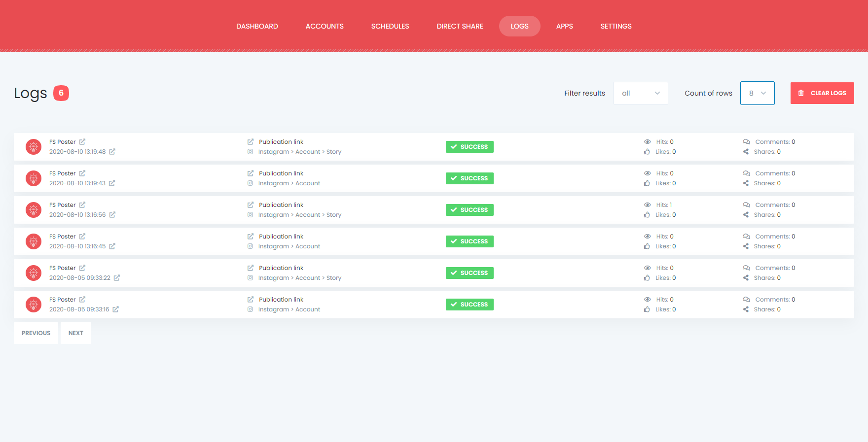
Task: Click the Clear Logs button
Action: (822, 93)
